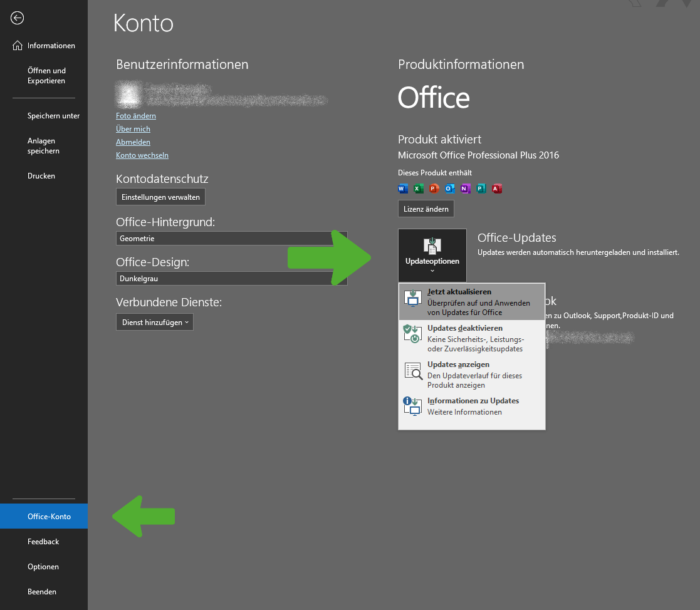Click the Über mich link
Viewport: 700px width, 610px height.
(x=133, y=128)
